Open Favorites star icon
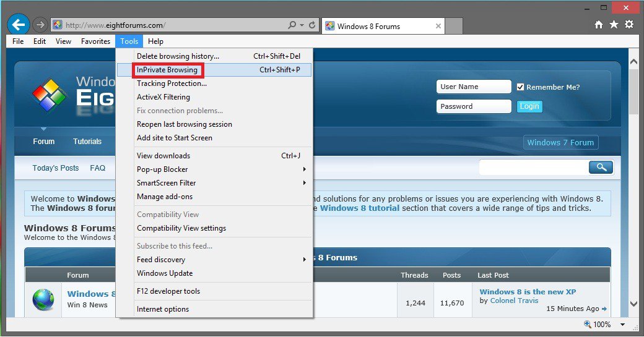This screenshot has width=644, height=337. coord(614,25)
